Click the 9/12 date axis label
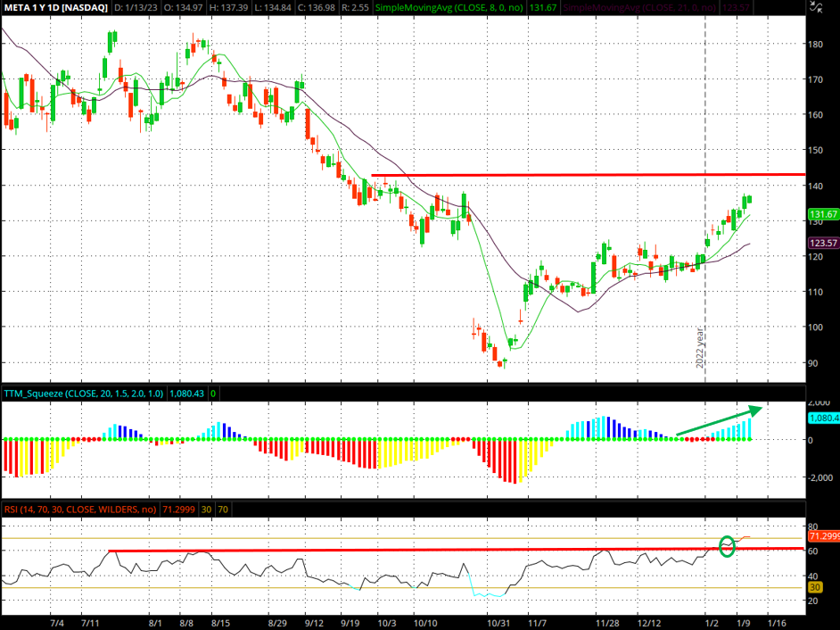The width and height of the screenshot is (840, 630). click(x=315, y=623)
